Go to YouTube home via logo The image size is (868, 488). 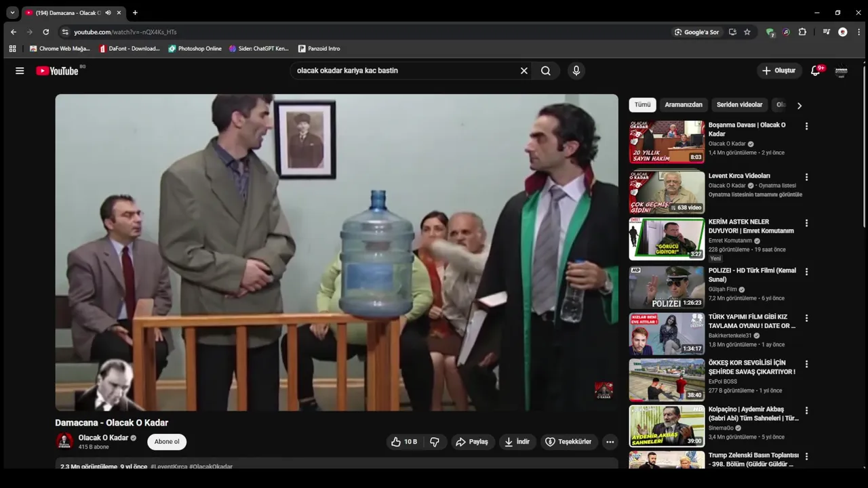(x=57, y=70)
